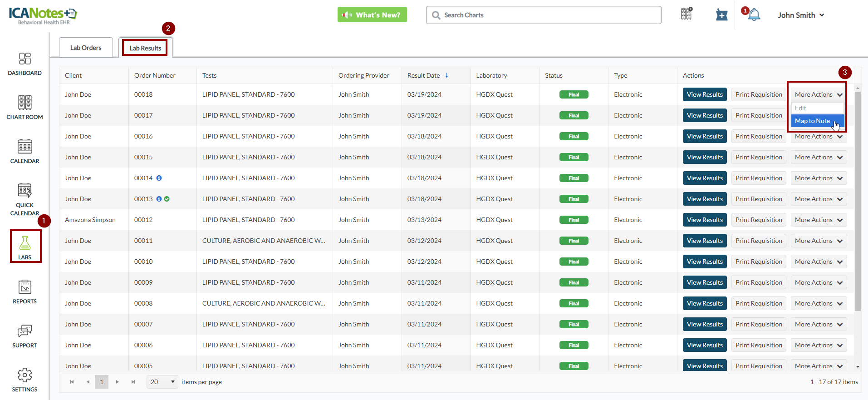Switch to the Lab Orders tab
Screen dimensions: 868x400
[86, 48]
